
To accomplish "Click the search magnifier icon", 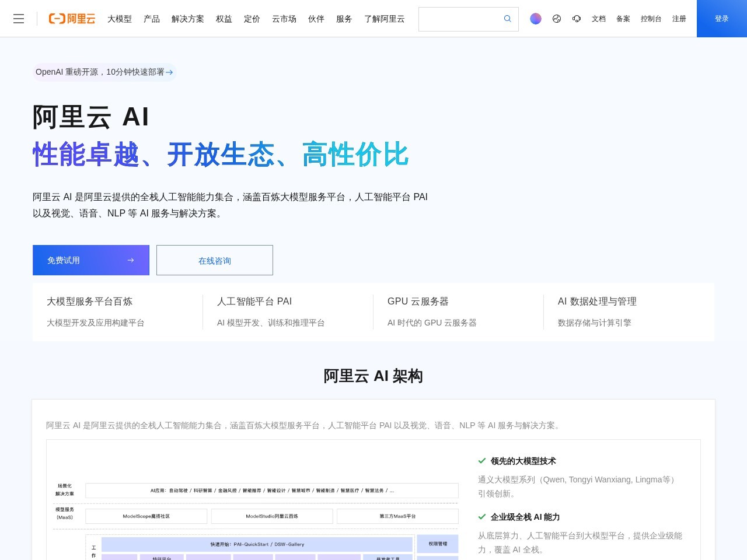I will 508,19.
